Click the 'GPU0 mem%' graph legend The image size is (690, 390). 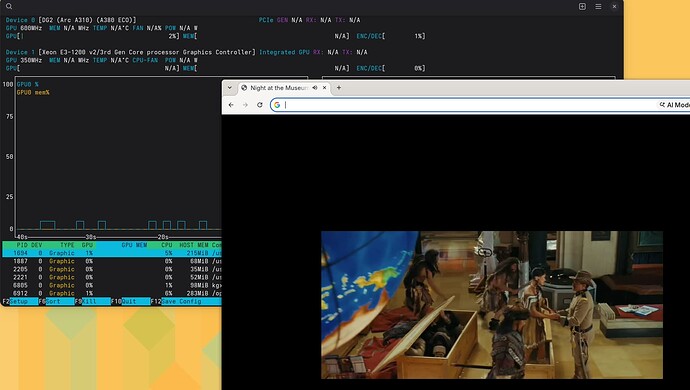(x=33, y=92)
